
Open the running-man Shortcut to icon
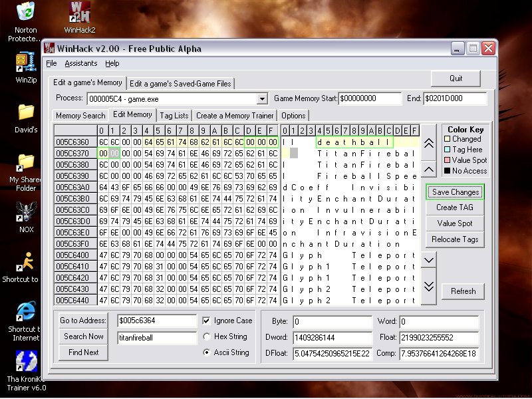[24, 267]
